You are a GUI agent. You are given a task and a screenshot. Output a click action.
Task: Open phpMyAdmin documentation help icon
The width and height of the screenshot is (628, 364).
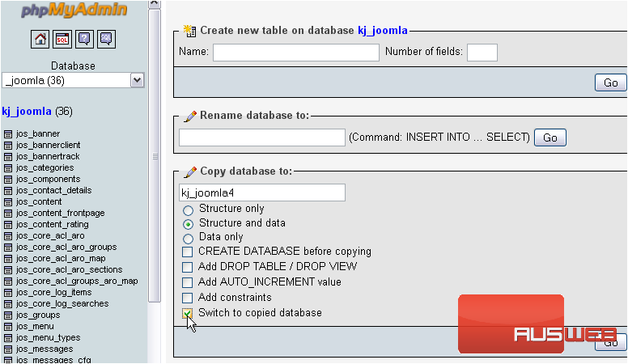pos(84,39)
